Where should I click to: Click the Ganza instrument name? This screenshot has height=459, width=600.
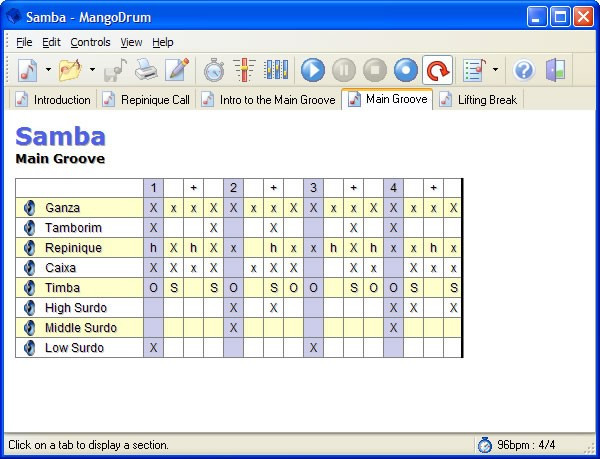pyautogui.click(x=62, y=208)
